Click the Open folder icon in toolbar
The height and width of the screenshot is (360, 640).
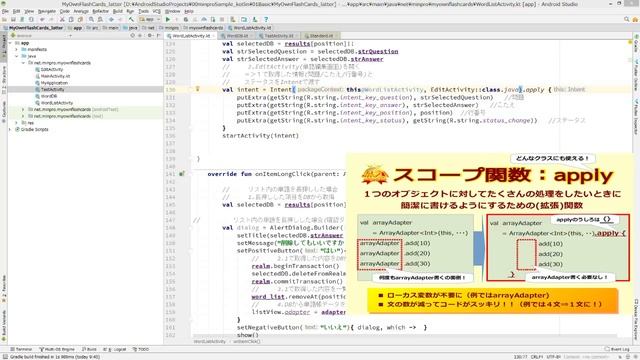[4, 19]
